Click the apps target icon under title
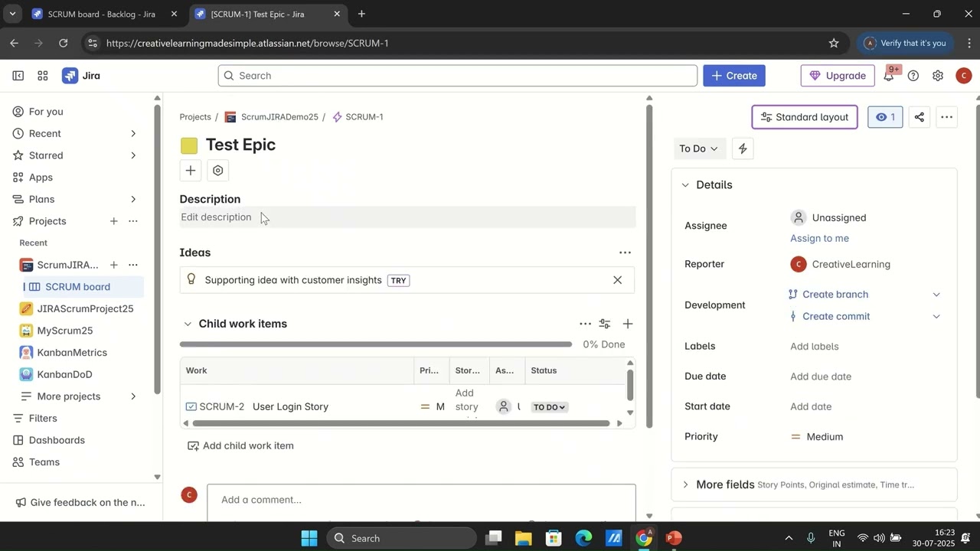Image resolution: width=980 pixels, height=551 pixels. 218,171
